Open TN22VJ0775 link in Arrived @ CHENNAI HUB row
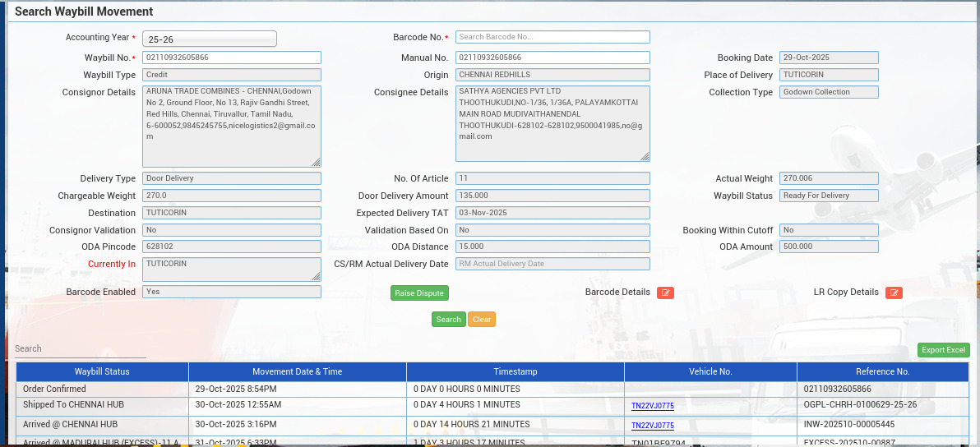Image resolution: width=980 pixels, height=447 pixels. [x=652, y=426]
